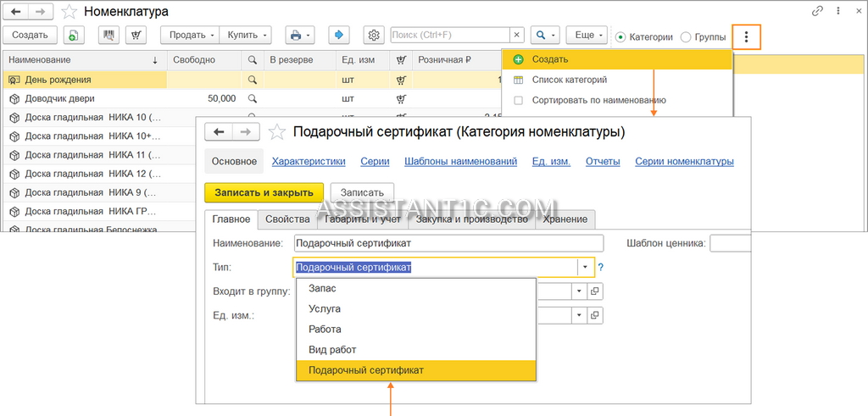Screen dimensions: 868x416
Task: Open the Характеристики link
Action: 309,162
